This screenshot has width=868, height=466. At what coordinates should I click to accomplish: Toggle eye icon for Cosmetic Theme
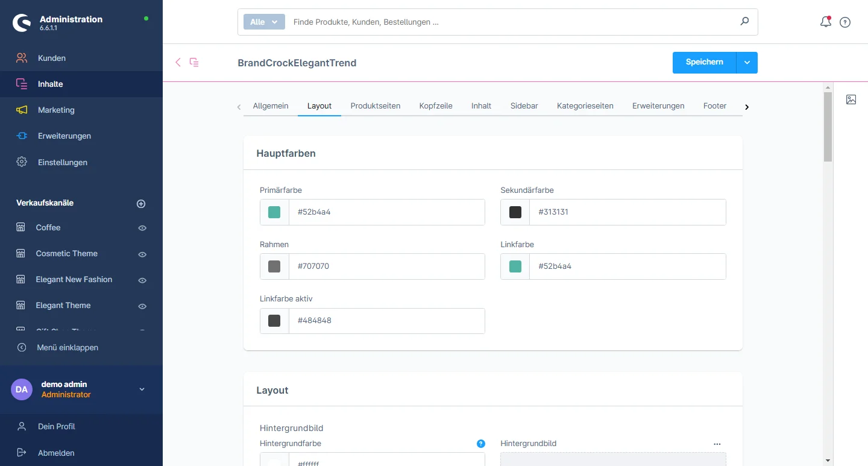[x=142, y=254]
